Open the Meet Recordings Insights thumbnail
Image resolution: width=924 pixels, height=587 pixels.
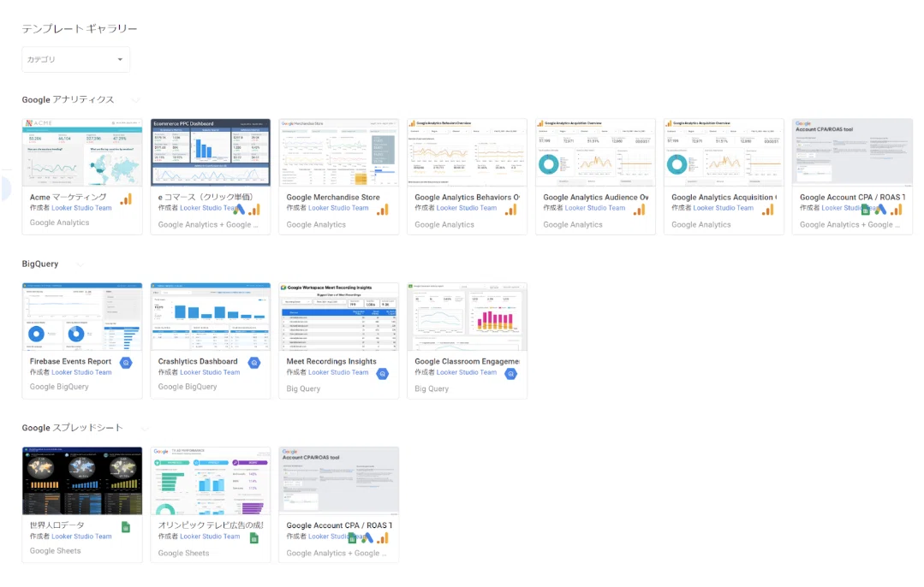pyautogui.click(x=339, y=317)
